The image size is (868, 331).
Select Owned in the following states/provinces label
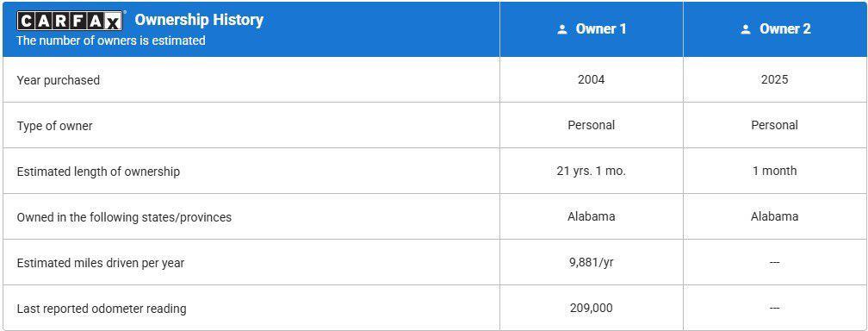[x=124, y=217]
